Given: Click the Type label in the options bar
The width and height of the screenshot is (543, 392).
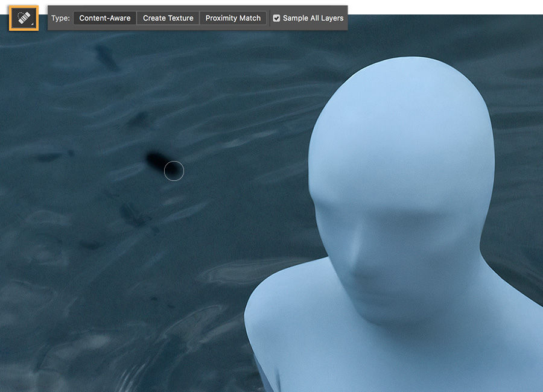Looking at the screenshot, I should click(60, 18).
